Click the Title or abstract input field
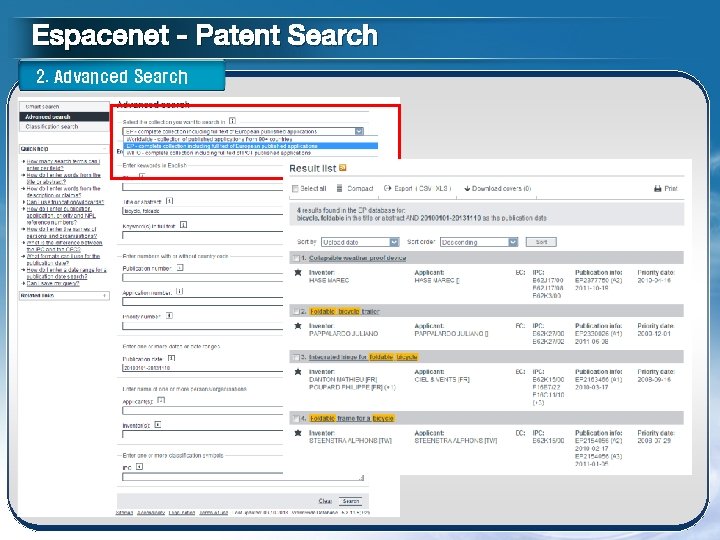 point(202,211)
